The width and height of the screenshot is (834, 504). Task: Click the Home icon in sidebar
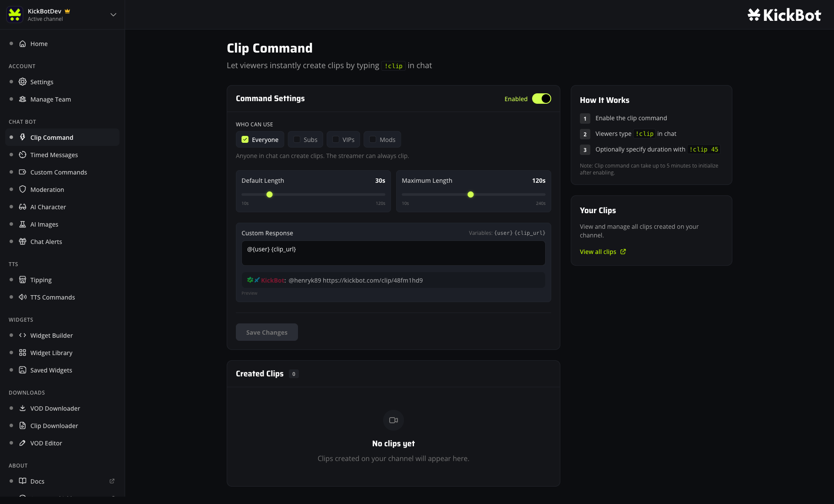coord(23,44)
